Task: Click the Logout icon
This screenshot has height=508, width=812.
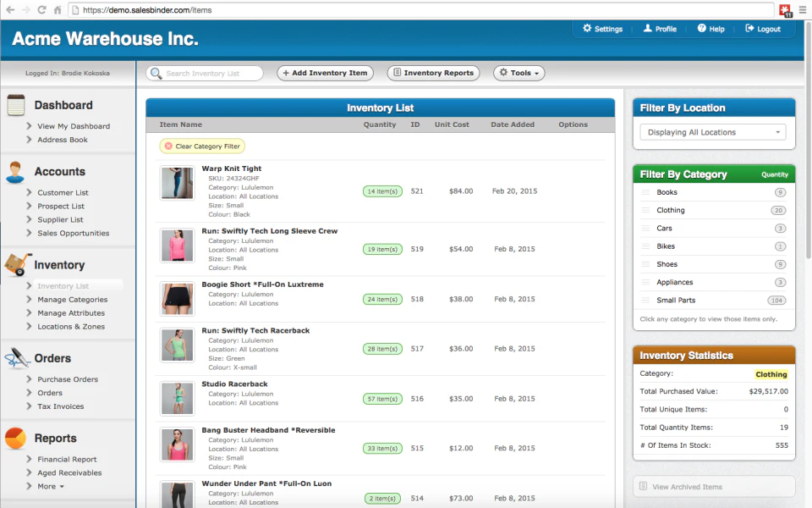Action: click(x=748, y=28)
